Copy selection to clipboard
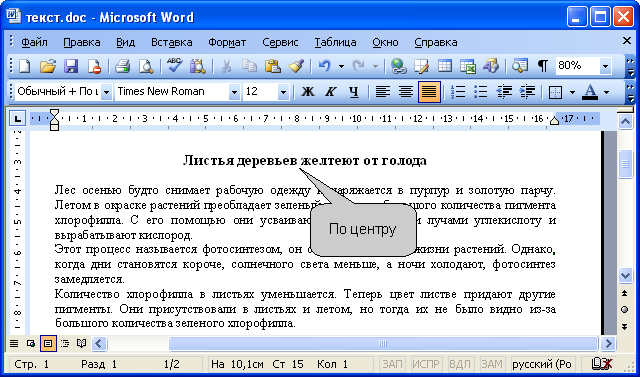This screenshot has height=377, width=640. click(x=249, y=66)
